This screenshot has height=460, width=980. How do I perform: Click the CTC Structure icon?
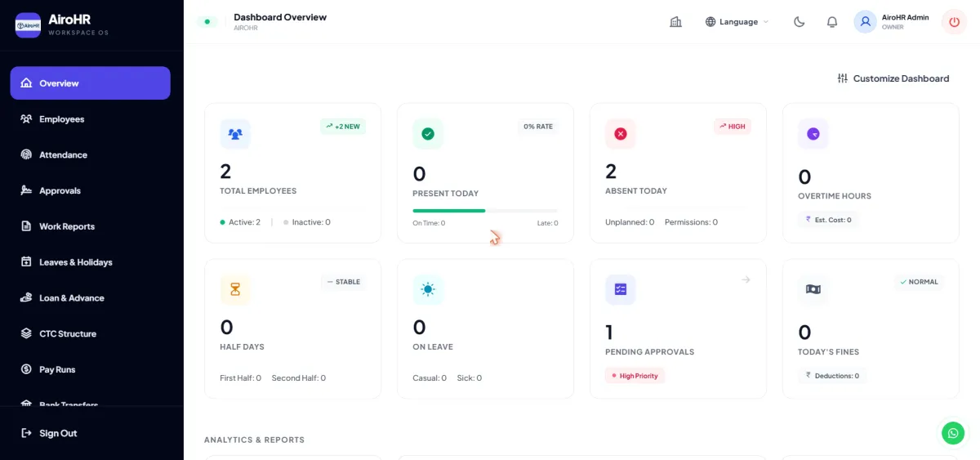[25, 333]
